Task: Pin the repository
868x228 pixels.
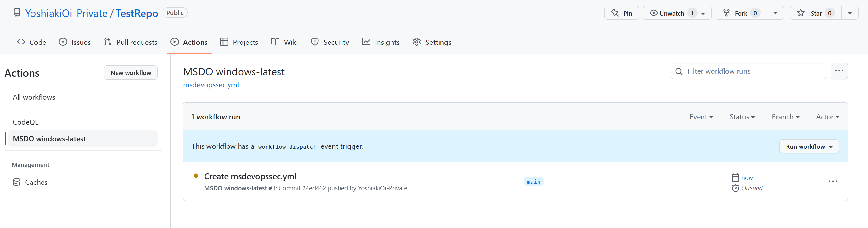Action: point(621,13)
